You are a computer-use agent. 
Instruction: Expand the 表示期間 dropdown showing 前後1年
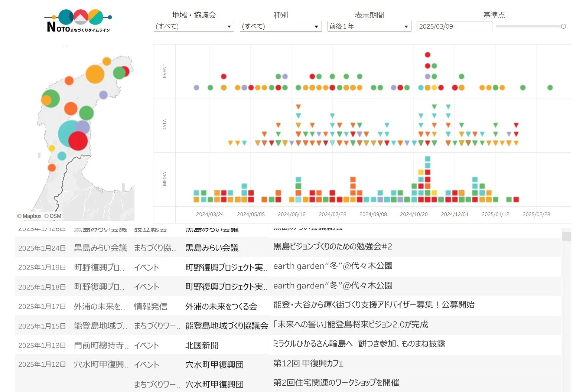pos(369,26)
